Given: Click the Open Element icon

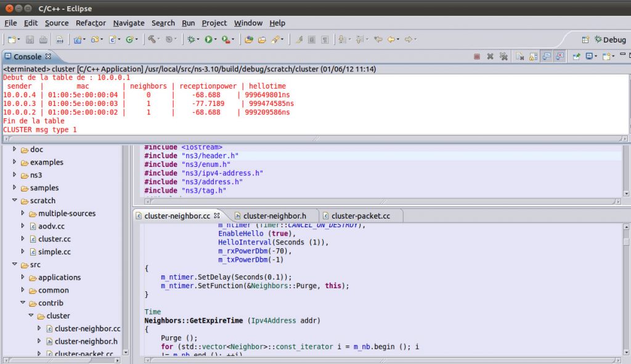Looking at the screenshot, I should tap(249, 39).
